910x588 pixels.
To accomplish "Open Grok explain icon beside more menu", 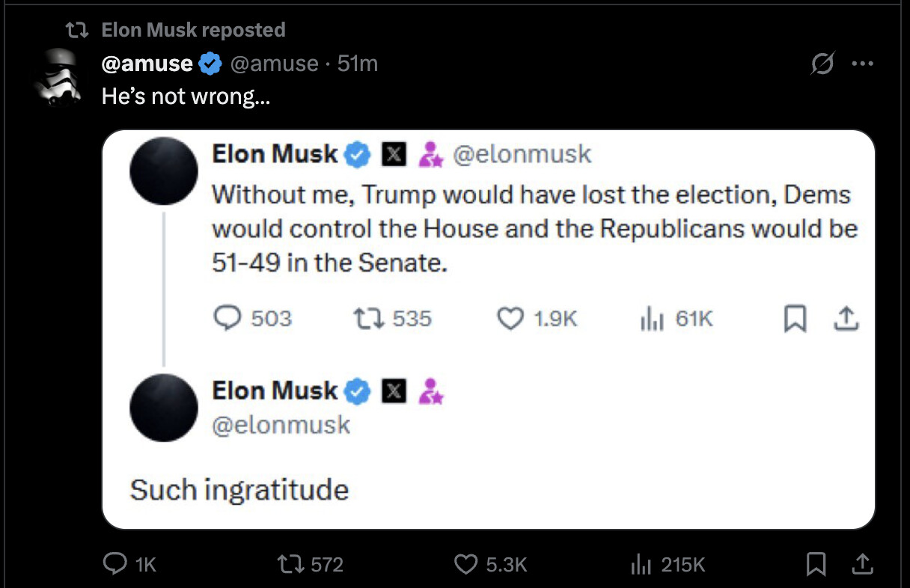I will (x=822, y=64).
